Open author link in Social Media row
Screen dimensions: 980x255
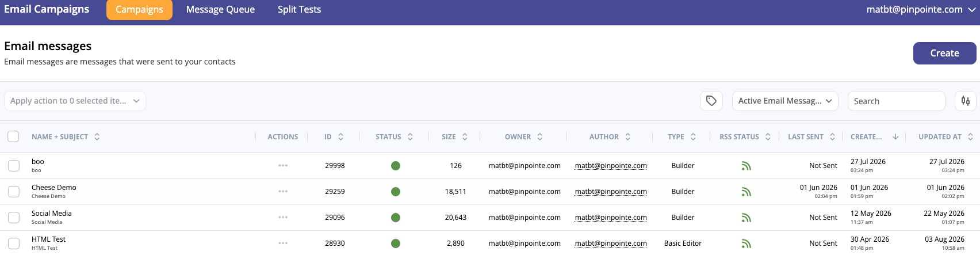[x=611, y=218]
